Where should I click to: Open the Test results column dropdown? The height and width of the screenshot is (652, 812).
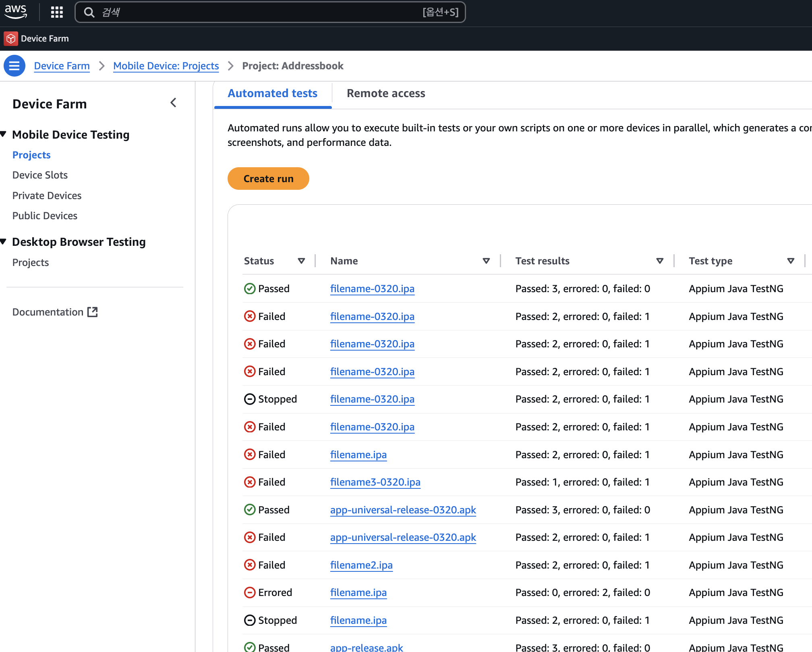(660, 261)
